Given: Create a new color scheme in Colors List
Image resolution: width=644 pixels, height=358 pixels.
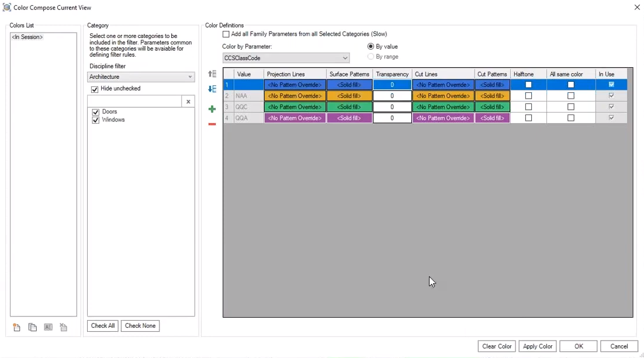Looking at the screenshot, I should coord(16,328).
